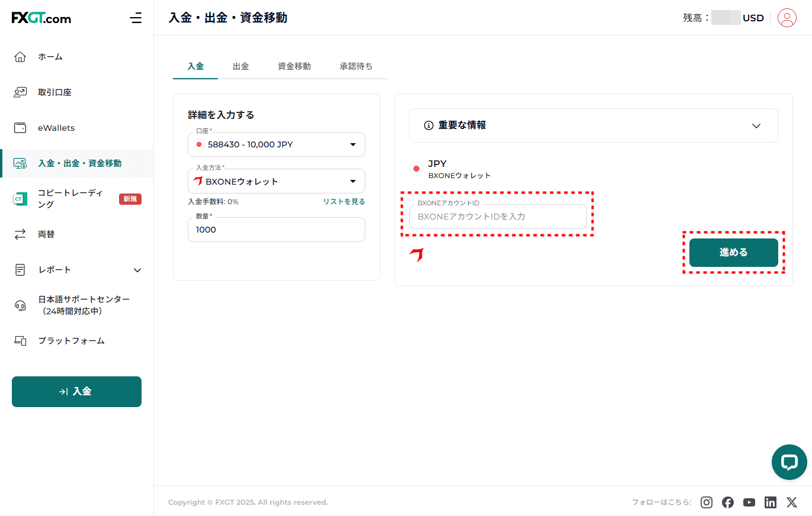Click the 詳細を入力する heading
812x516 pixels.
click(x=221, y=115)
